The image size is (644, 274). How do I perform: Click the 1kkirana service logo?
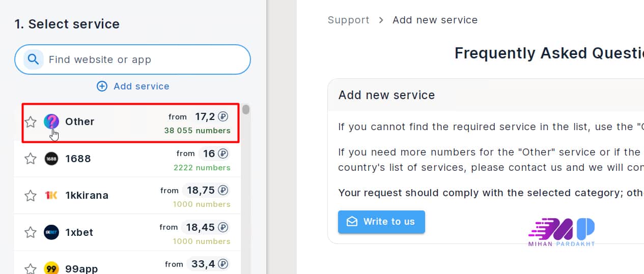pos(51,195)
